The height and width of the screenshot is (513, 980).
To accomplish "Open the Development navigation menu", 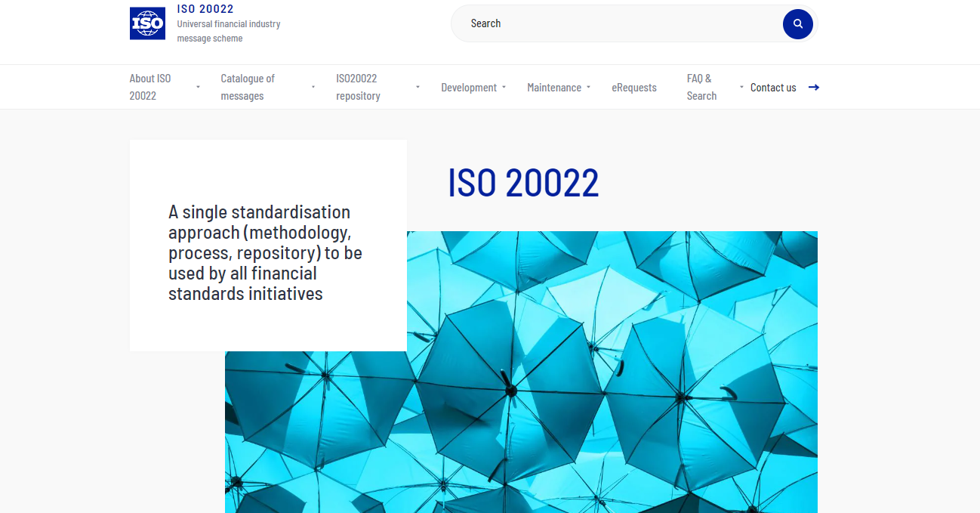I will point(469,87).
